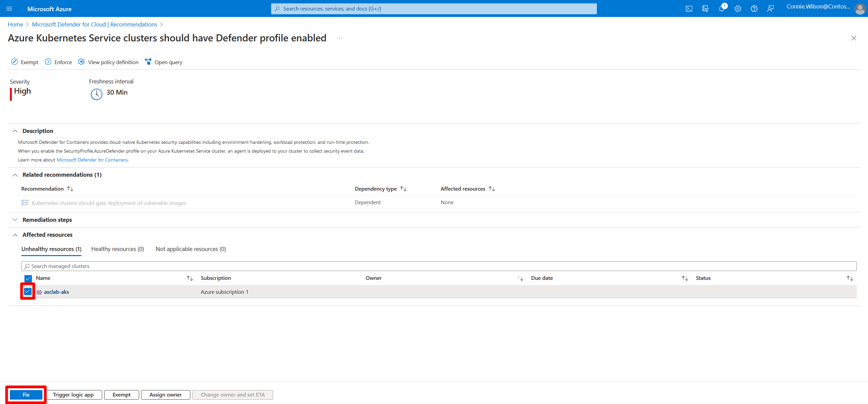Screen dimensions: 868x404
Task: Click Kubernetes clusters should gate deployment recommendation
Action: 109,203
